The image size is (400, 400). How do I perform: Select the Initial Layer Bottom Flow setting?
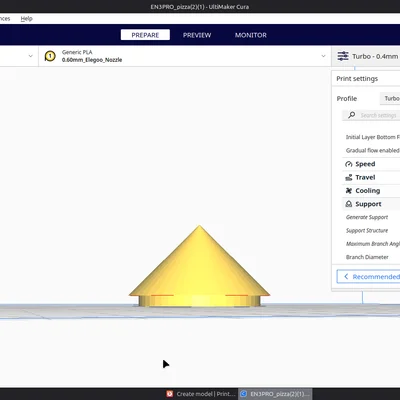pyautogui.click(x=373, y=137)
